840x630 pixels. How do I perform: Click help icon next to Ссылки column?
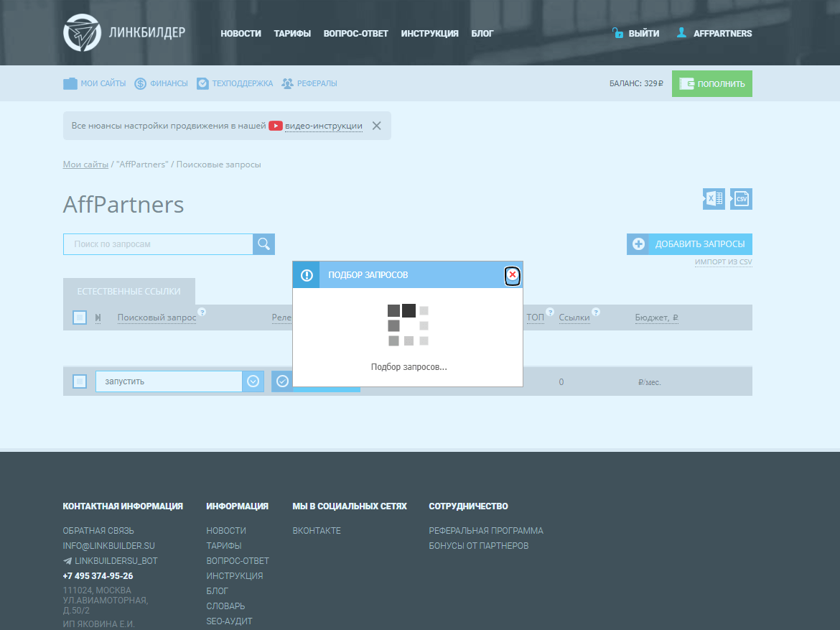tap(595, 312)
